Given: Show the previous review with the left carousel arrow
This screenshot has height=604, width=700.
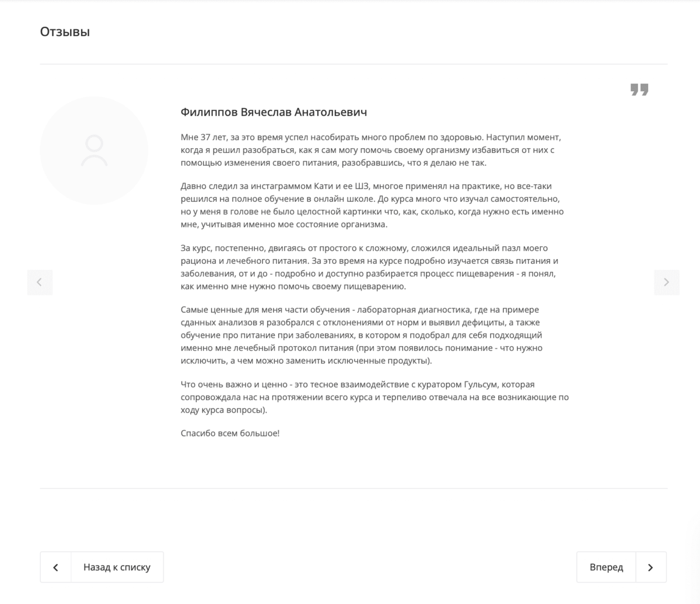Looking at the screenshot, I should pyautogui.click(x=40, y=282).
